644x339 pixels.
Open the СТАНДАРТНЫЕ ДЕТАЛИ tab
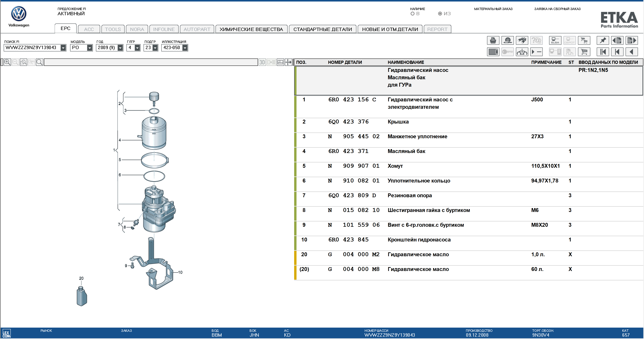pyautogui.click(x=323, y=29)
